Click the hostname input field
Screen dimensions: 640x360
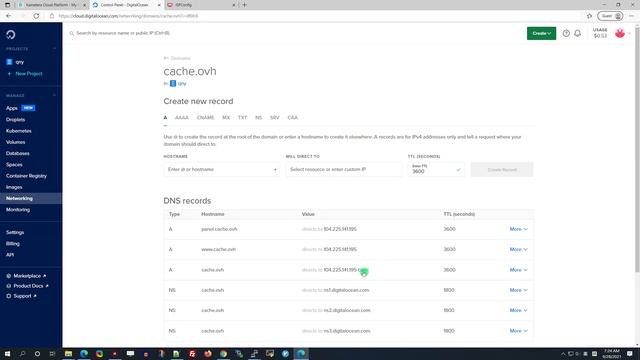[222, 169]
